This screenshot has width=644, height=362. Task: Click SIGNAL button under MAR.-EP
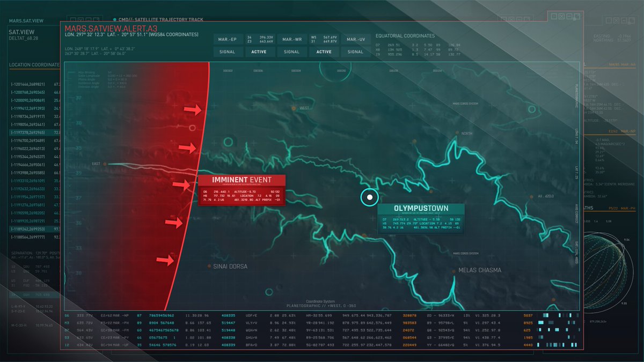[228, 52]
